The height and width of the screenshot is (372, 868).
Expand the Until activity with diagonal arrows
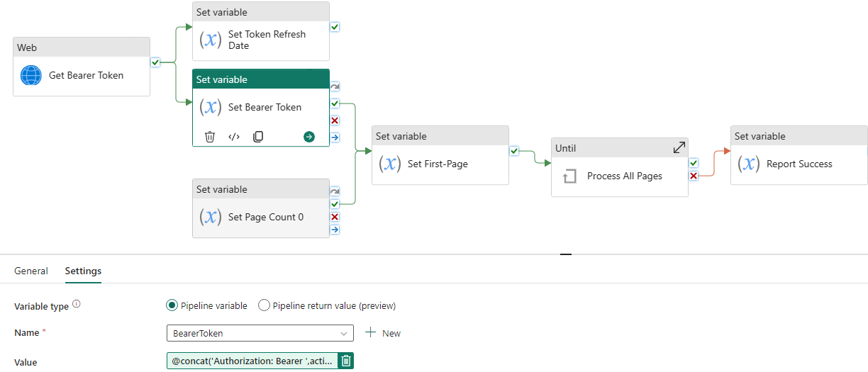pos(679,147)
